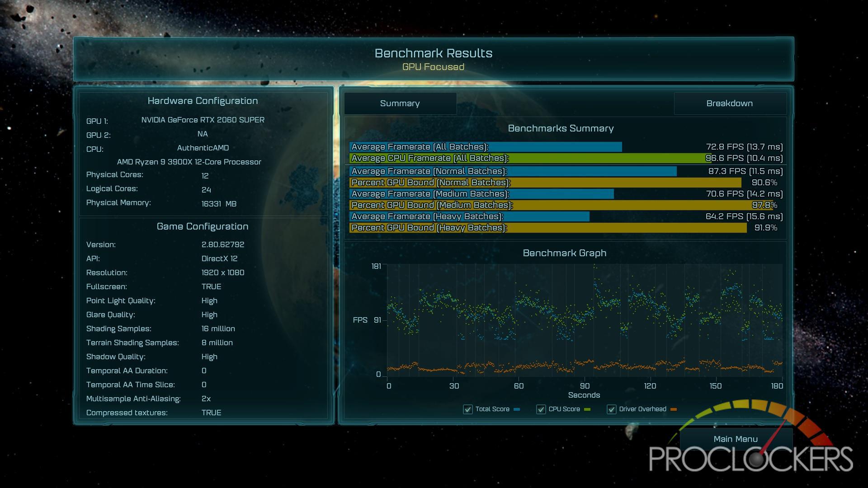
Task: Click the '90.6%' GPU bound value
Action: tap(764, 183)
